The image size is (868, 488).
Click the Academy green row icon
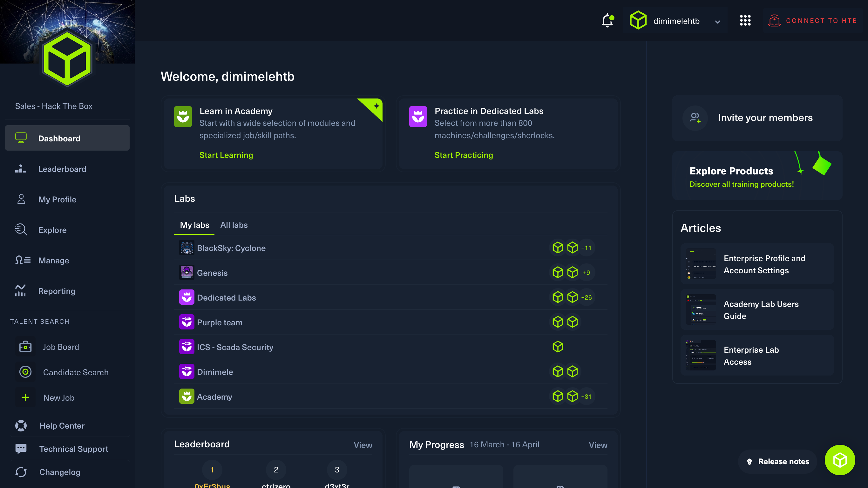[x=187, y=396]
